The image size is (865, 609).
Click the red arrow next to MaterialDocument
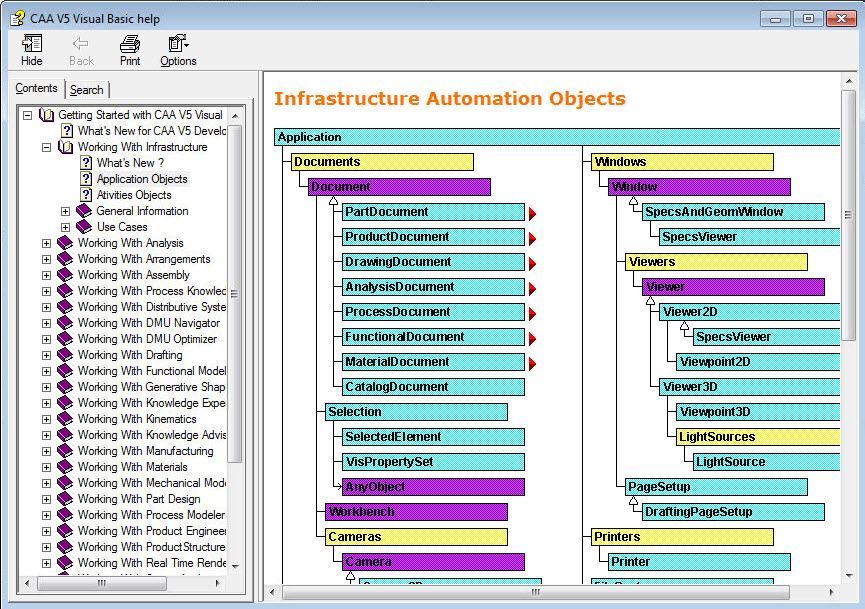click(x=532, y=364)
